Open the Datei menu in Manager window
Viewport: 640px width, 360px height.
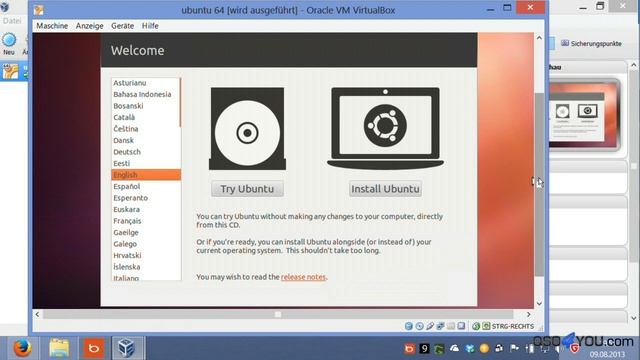12,20
